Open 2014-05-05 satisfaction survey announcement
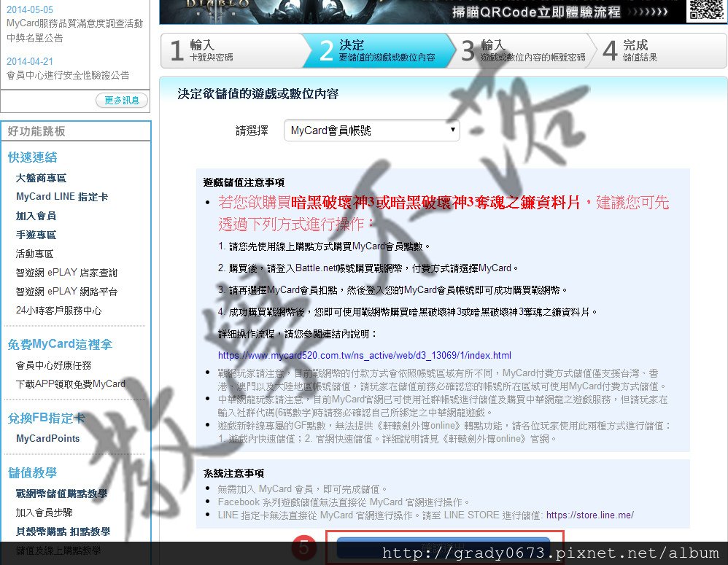Image resolution: width=728 pixels, height=565 pixels. [74, 30]
